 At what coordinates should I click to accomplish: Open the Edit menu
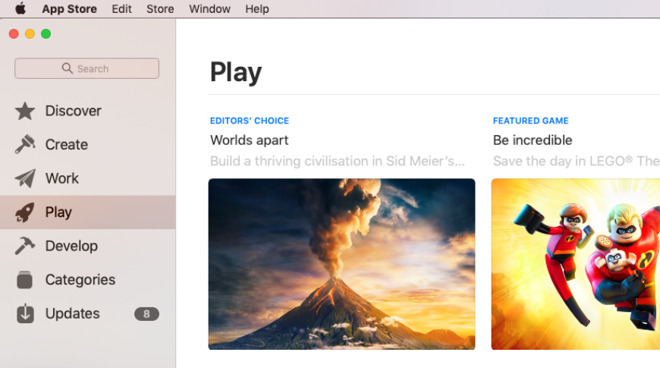click(122, 9)
